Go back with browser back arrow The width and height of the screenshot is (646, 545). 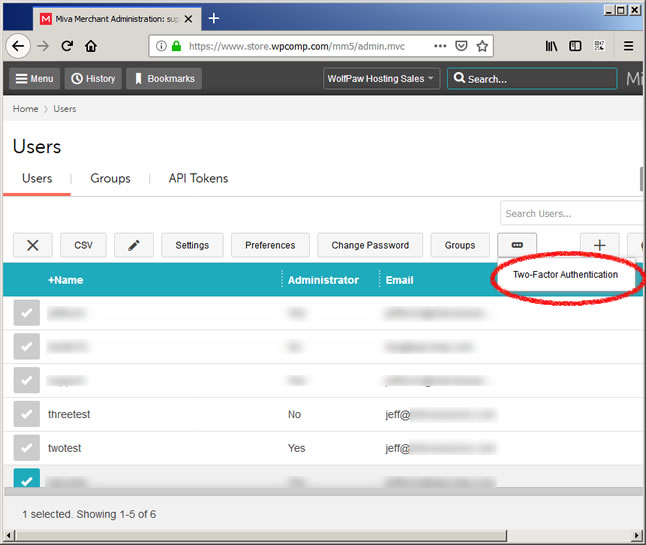pyautogui.click(x=17, y=46)
